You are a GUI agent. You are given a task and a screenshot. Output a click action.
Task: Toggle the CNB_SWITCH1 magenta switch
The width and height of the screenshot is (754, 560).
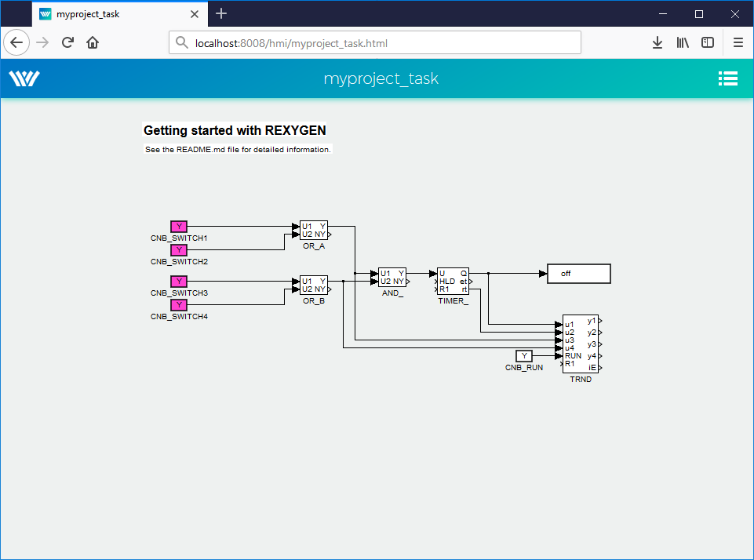179,227
